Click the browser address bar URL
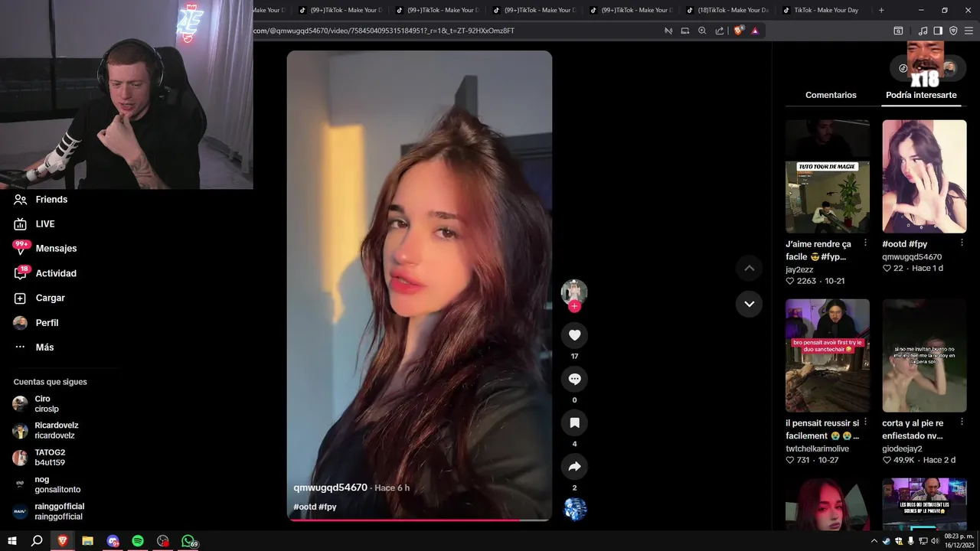980x551 pixels. pos(384,31)
